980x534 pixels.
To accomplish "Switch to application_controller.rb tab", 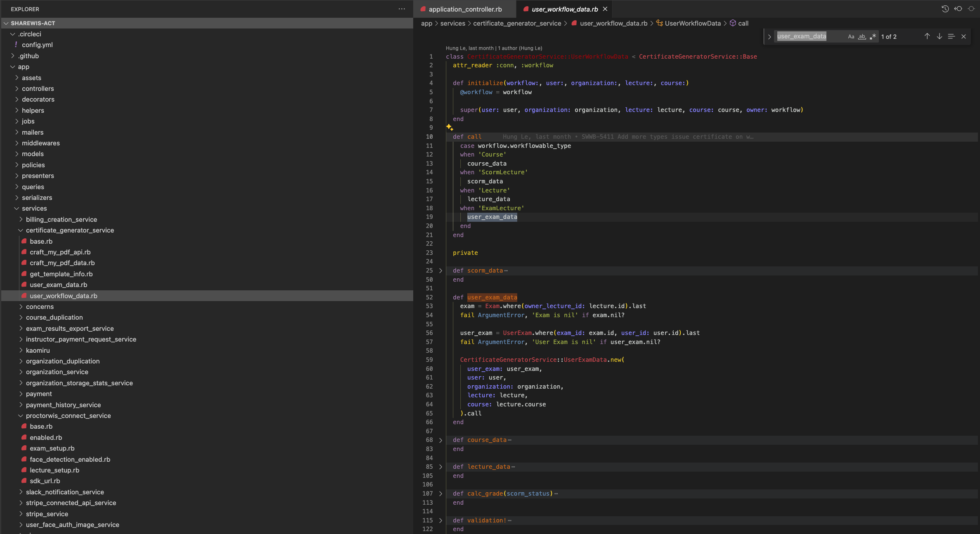I will pos(465,9).
